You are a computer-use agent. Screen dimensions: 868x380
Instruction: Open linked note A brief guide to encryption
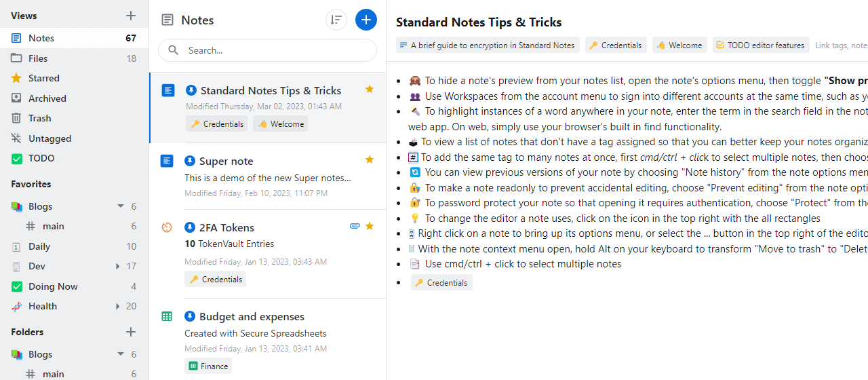(488, 45)
